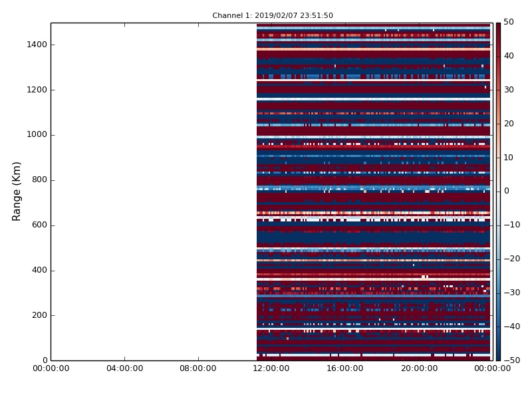
Task: Click the y-axis tick label '1000'
Action: [37, 135]
